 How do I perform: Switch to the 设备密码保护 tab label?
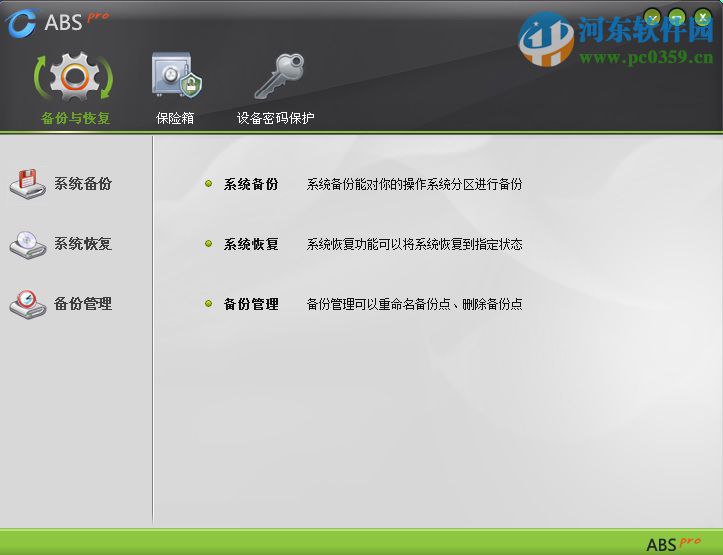click(275, 118)
